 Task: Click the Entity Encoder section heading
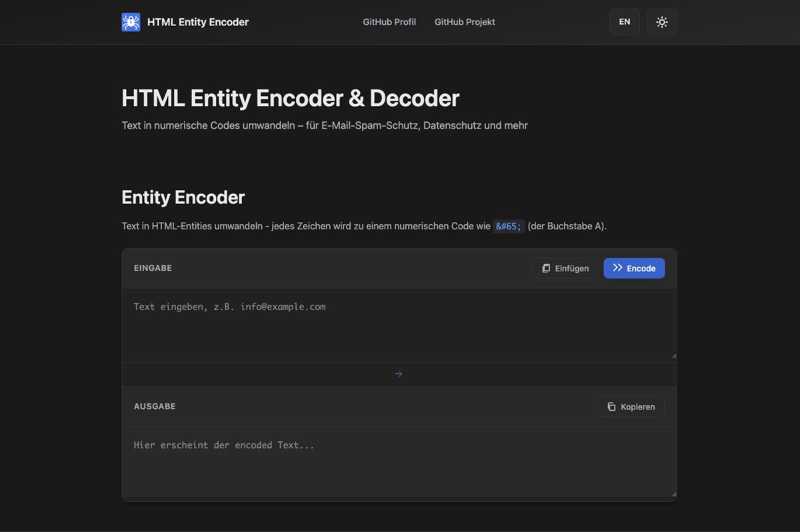point(183,197)
